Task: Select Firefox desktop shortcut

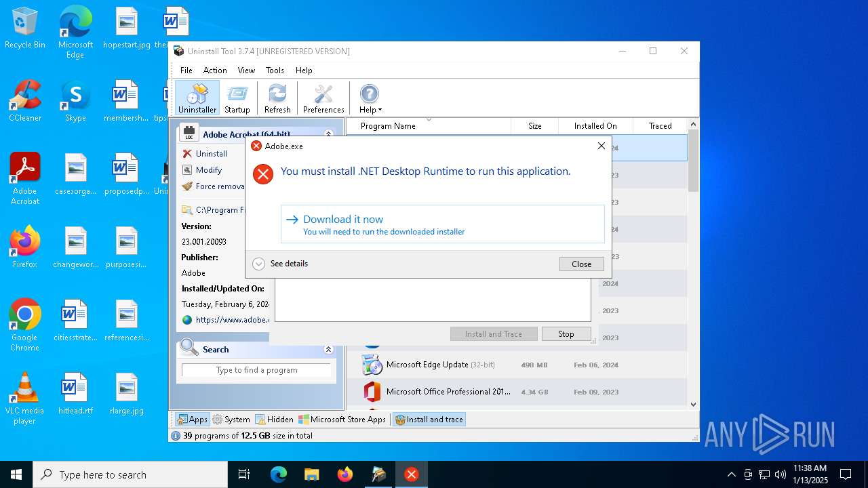Action: click(25, 247)
